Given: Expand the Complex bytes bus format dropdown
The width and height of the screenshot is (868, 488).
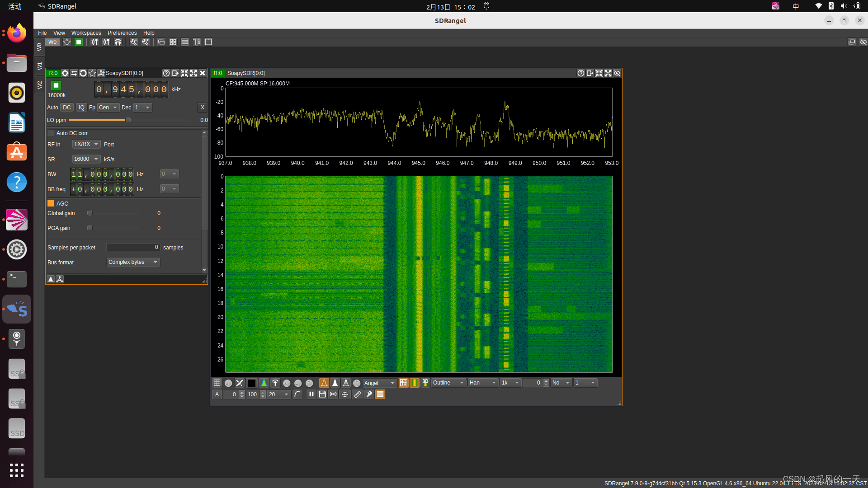Looking at the screenshot, I should pos(133,262).
